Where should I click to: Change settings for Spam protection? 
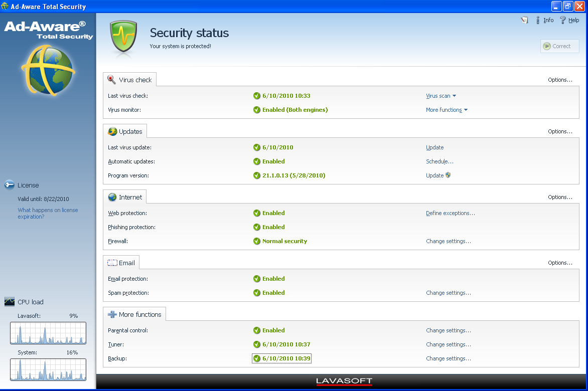coord(449,293)
